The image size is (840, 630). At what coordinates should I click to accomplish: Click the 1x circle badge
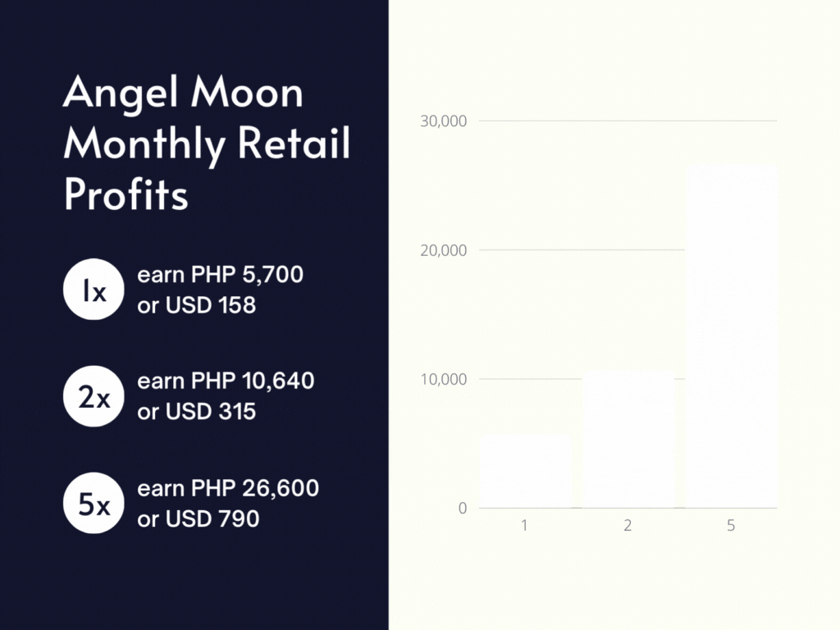pos(94,290)
